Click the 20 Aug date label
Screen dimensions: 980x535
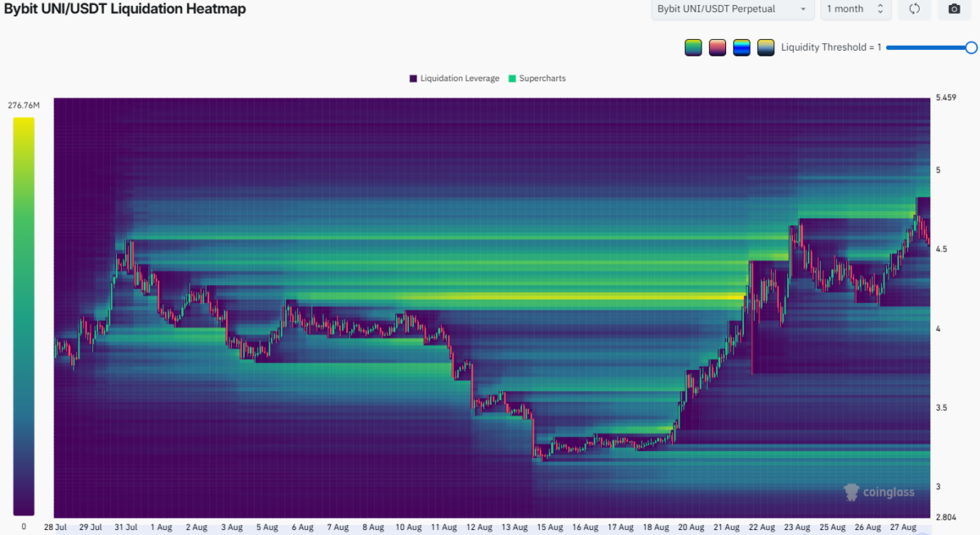tap(693, 528)
